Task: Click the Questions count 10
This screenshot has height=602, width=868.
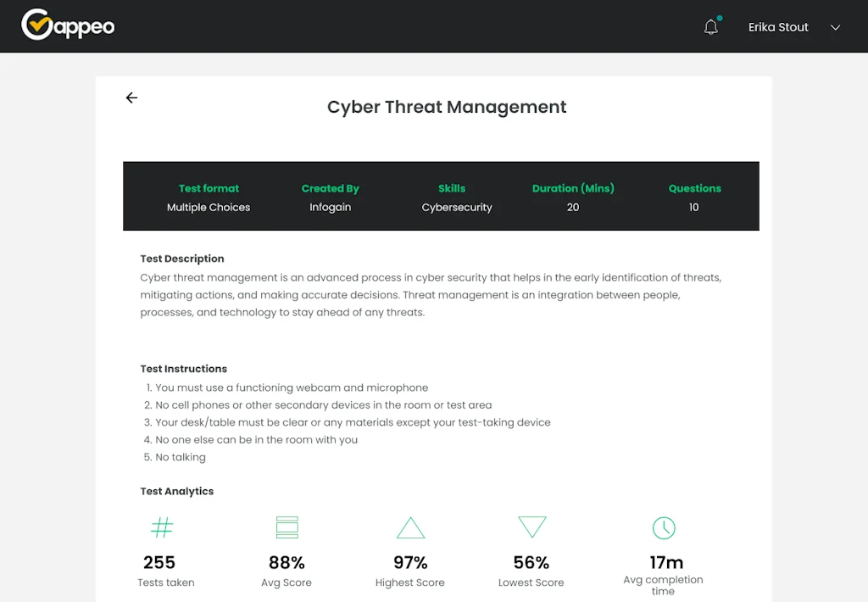Action: click(x=693, y=207)
